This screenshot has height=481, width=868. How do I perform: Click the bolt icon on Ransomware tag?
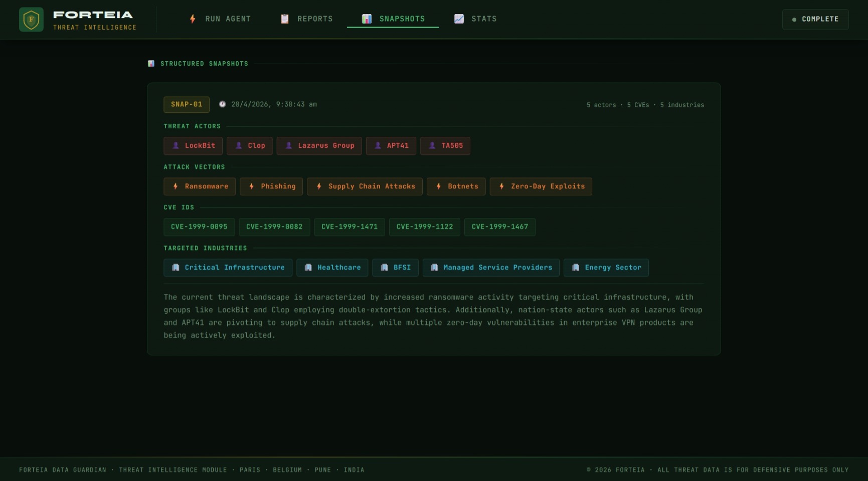click(176, 186)
